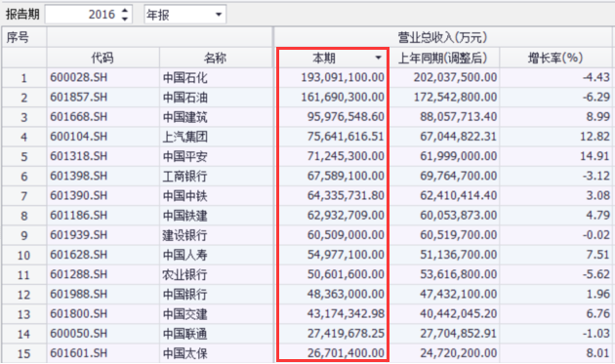
Task: Click the revenue value 193,091,100.00
Action: [343, 77]
